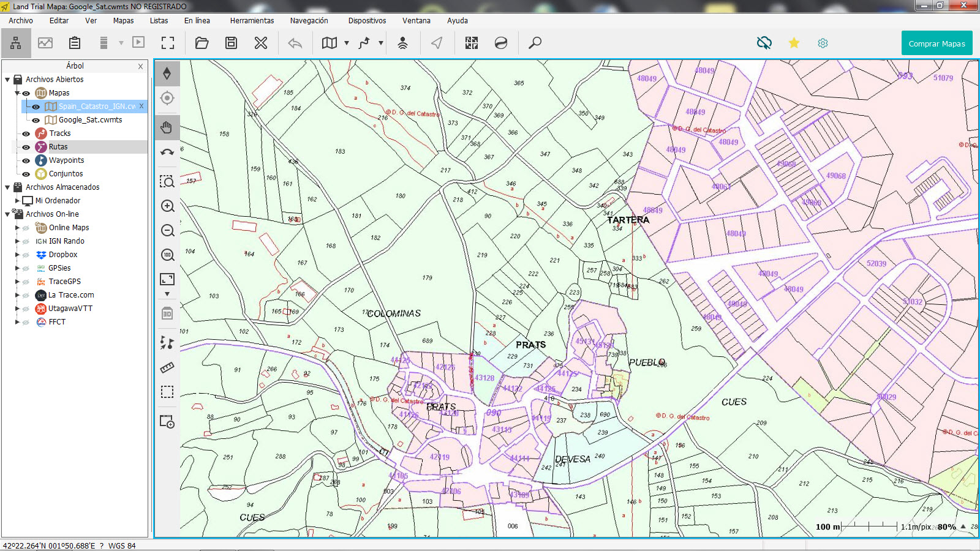
Task: Click the cloud sync icon
Action: (x=763, y=43)
